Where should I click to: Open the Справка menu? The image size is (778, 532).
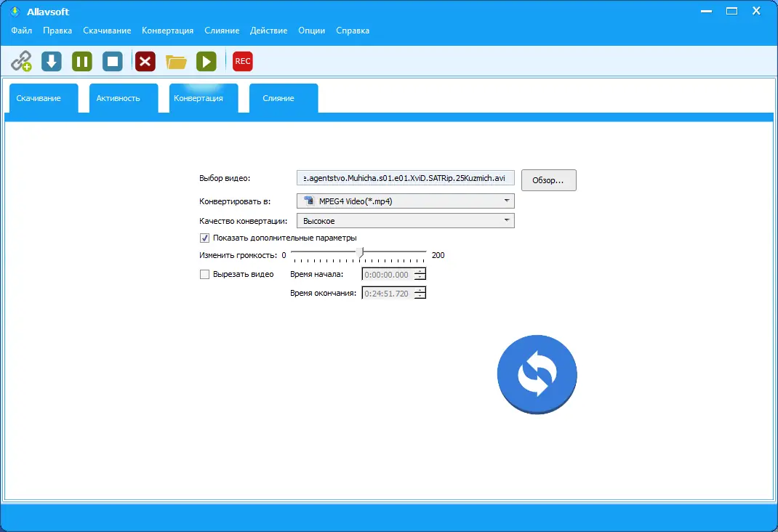pos(353,31)
